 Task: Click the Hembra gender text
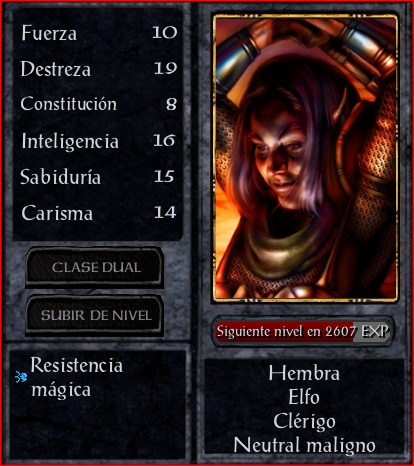tap(304, 373)
